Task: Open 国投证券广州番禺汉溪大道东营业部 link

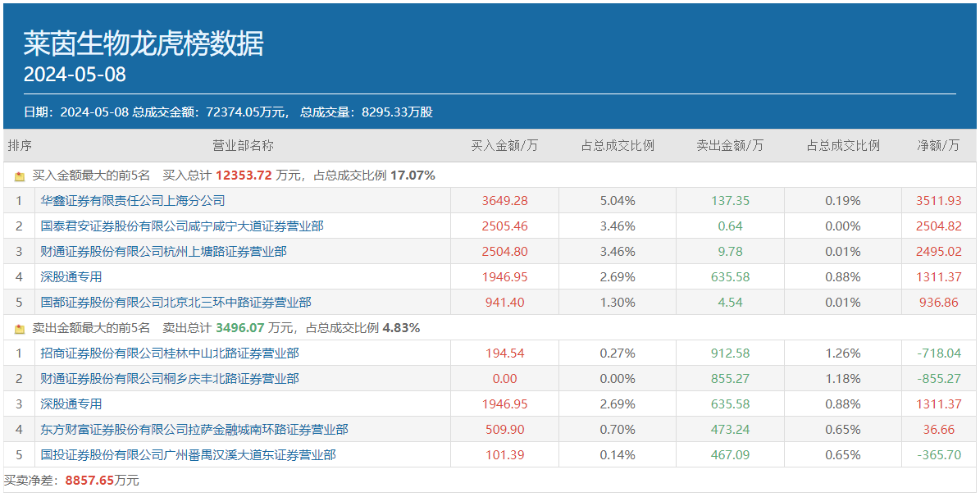Action: click(x=188, y=455)
